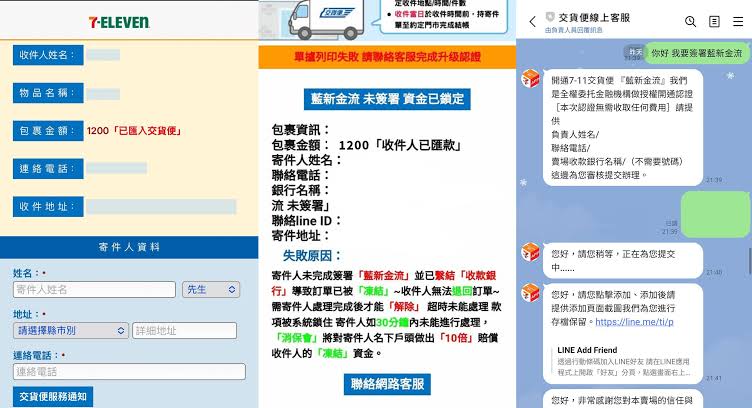Click the 藍新金流 未簽署 資金已鎖定 banner
The height and width of the screenshot is (408, 752).
click(387, 99)
